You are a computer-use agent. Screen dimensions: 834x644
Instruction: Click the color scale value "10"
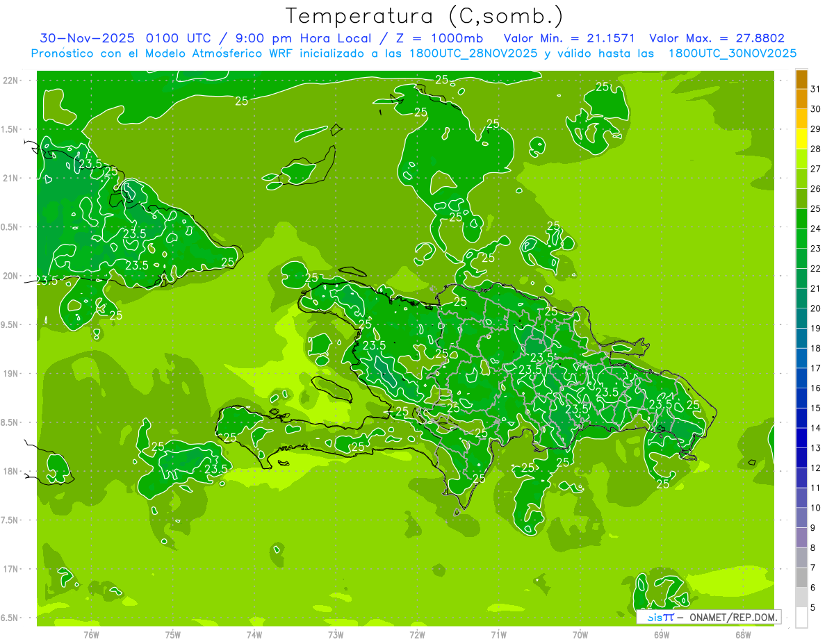[x=816, y=508]
